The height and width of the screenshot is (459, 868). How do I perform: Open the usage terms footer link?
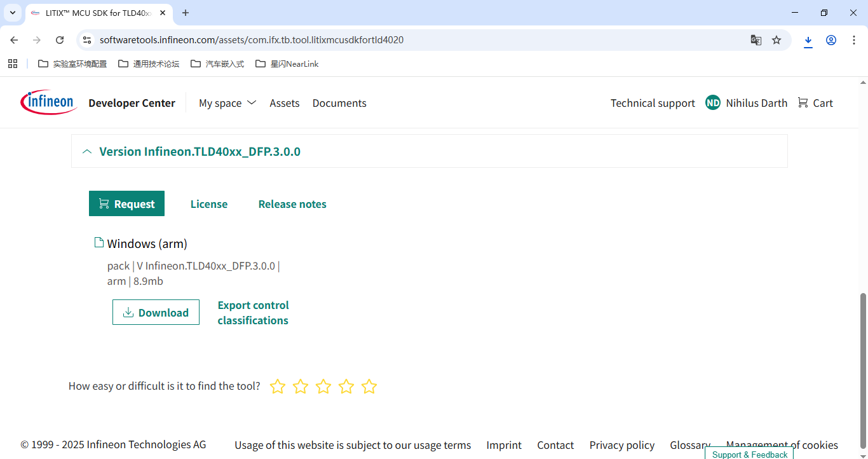click(353, 445)
